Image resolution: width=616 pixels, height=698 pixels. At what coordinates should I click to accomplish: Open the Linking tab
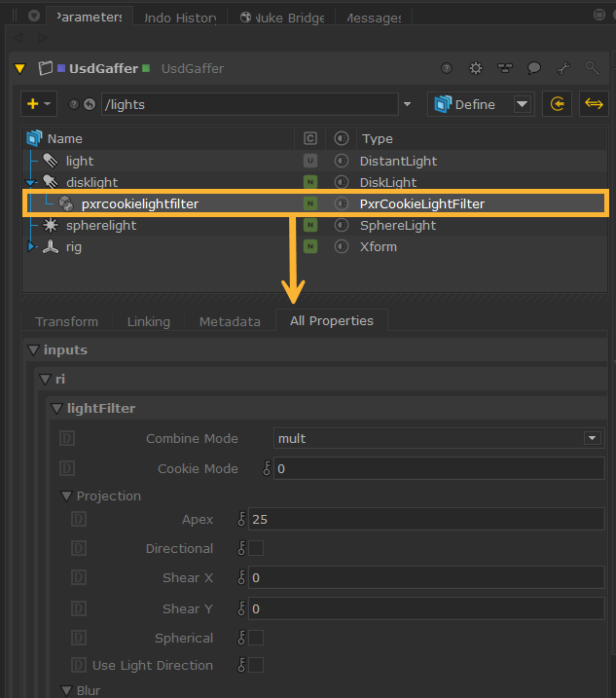148,321
